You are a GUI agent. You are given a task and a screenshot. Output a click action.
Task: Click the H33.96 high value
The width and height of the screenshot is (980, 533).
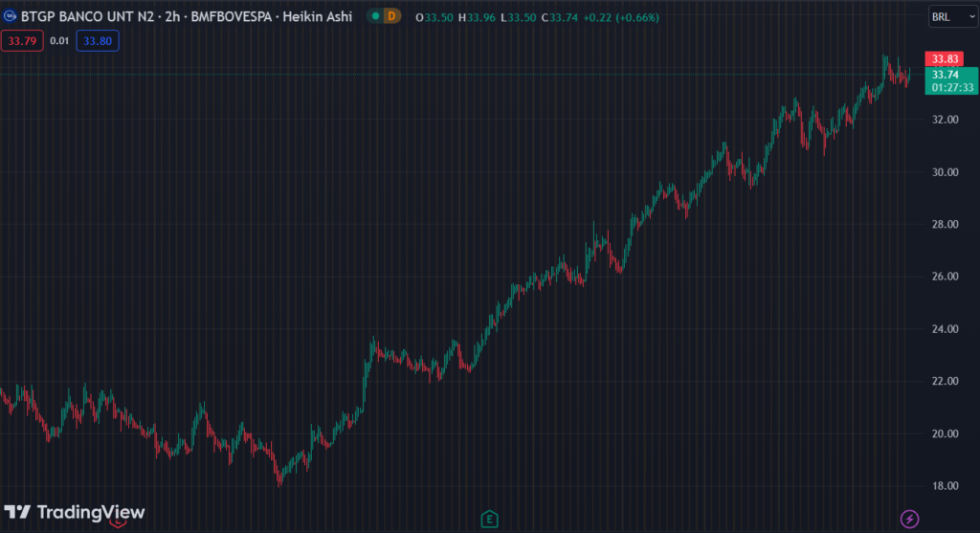[x=477, y=17]
